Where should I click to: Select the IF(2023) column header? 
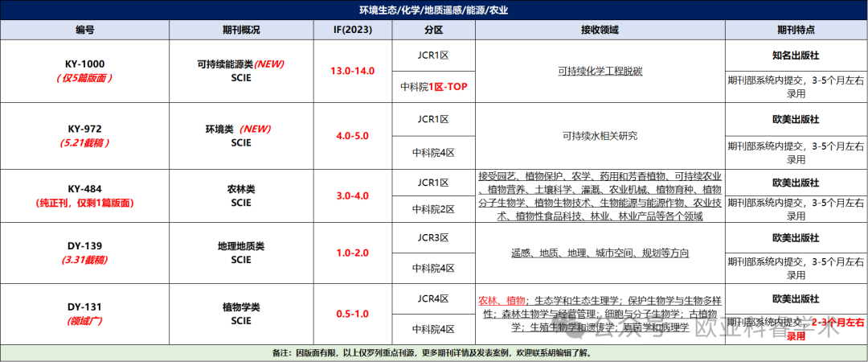(x=352, y=30)
